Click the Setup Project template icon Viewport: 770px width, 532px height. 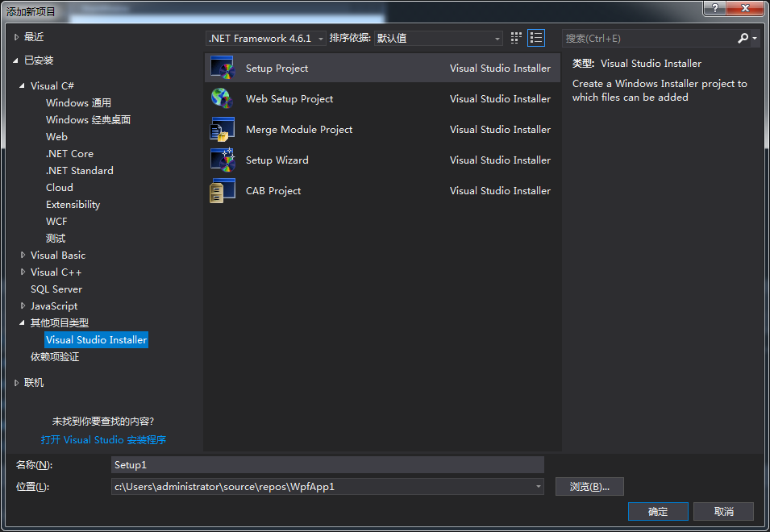tap(223, 68)
